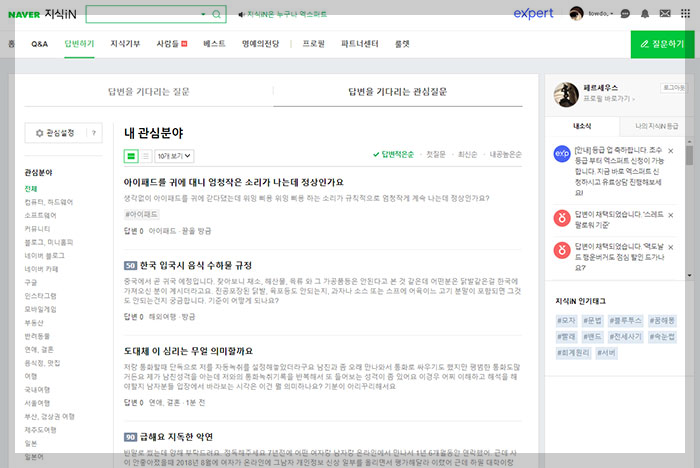Select 소프트웨어 category
Viewport: 700px width, 468px height.
click(41, 215)
